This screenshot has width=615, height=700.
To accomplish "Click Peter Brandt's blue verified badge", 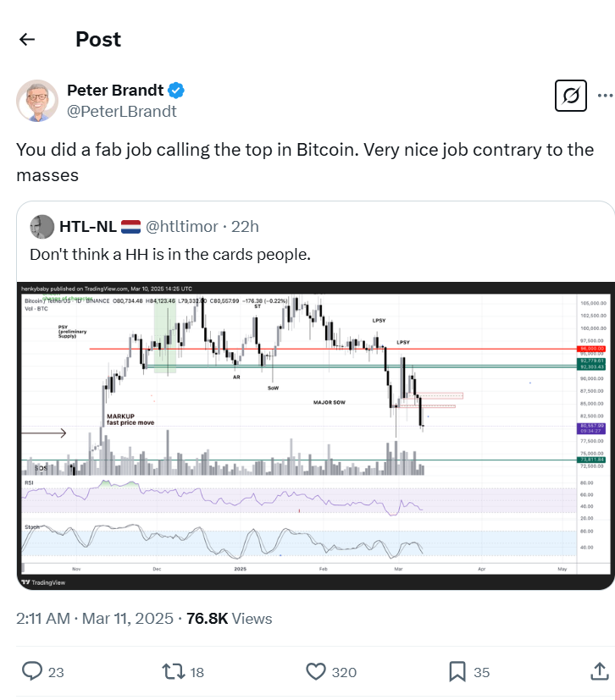I will 175,90.
